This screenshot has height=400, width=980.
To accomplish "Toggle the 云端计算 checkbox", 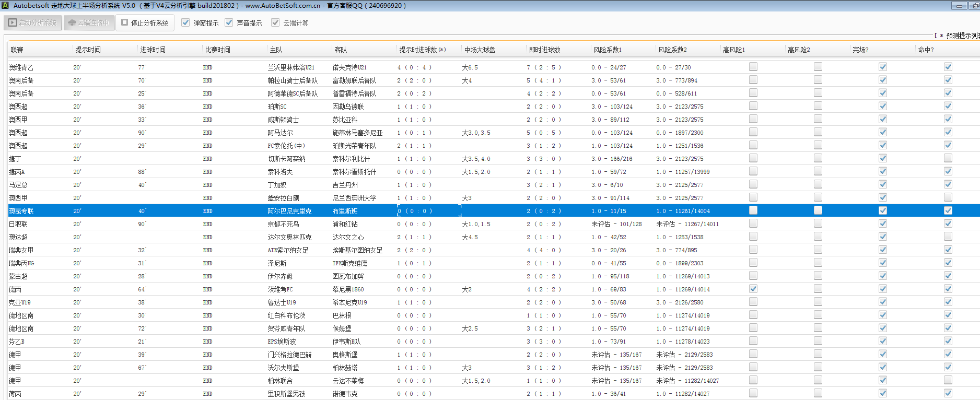I will [275, 22].
